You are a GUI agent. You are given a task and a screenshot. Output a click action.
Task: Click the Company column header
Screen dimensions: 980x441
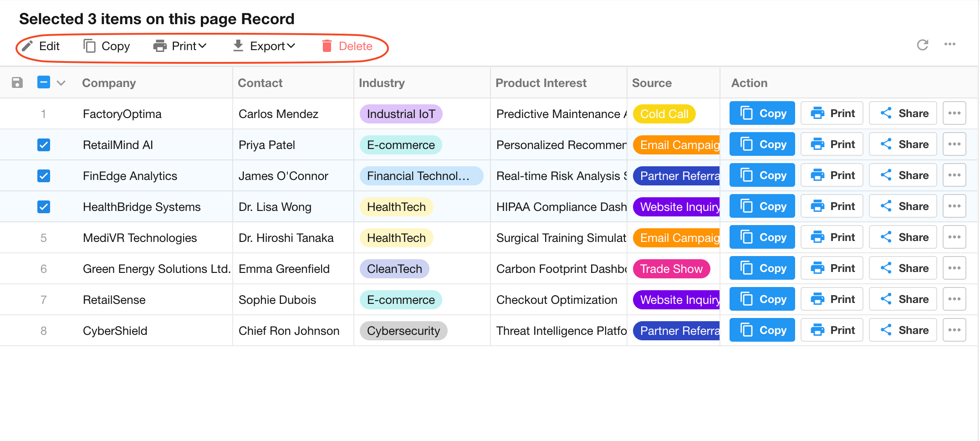109,83
